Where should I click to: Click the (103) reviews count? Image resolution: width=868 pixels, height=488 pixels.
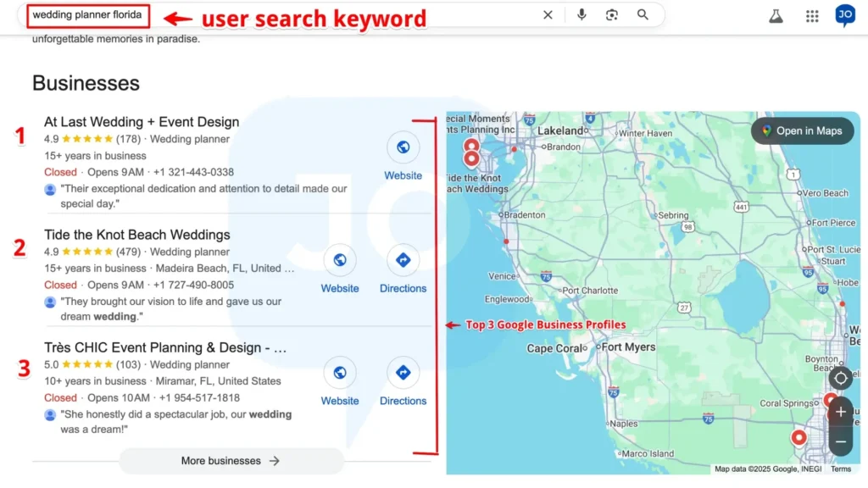[129, 364]
